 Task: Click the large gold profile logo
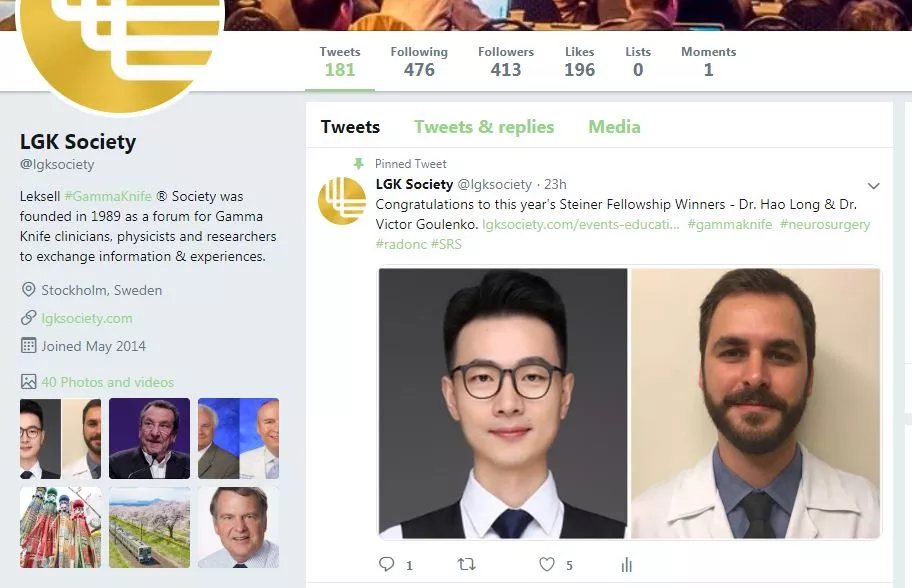[x=122, y=41]
